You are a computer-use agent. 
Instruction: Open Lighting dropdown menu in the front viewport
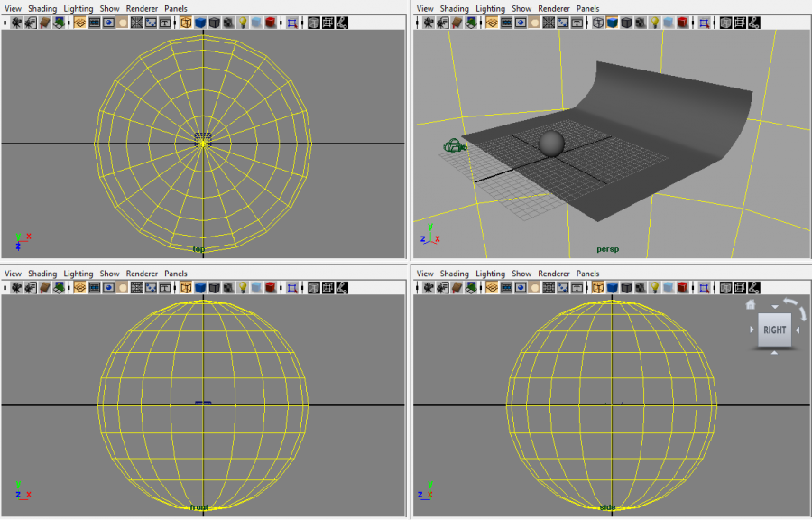(78, 274)
